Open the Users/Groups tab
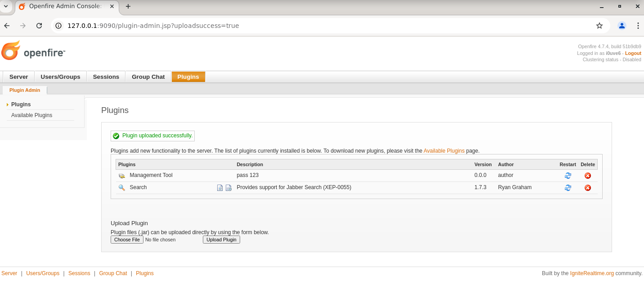Viewport: 644px width, 299px height. (x=60, y=77)
